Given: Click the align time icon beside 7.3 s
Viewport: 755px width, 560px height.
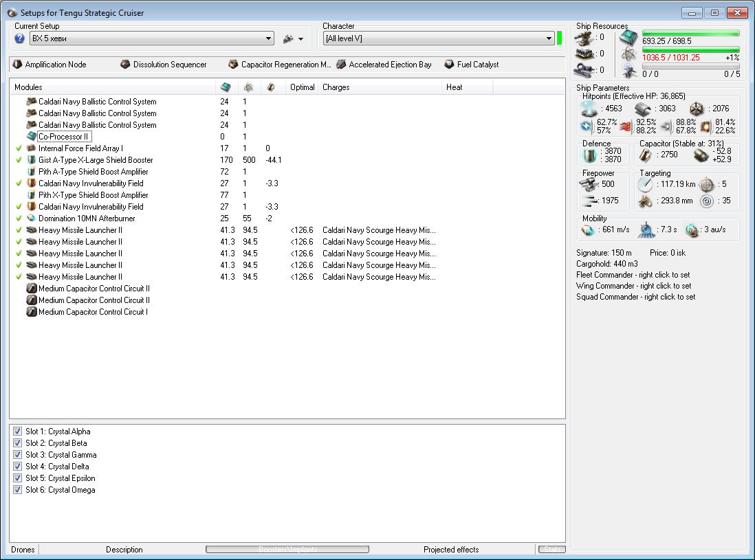Looking at the screenshot, I should (x=646, y=230).
